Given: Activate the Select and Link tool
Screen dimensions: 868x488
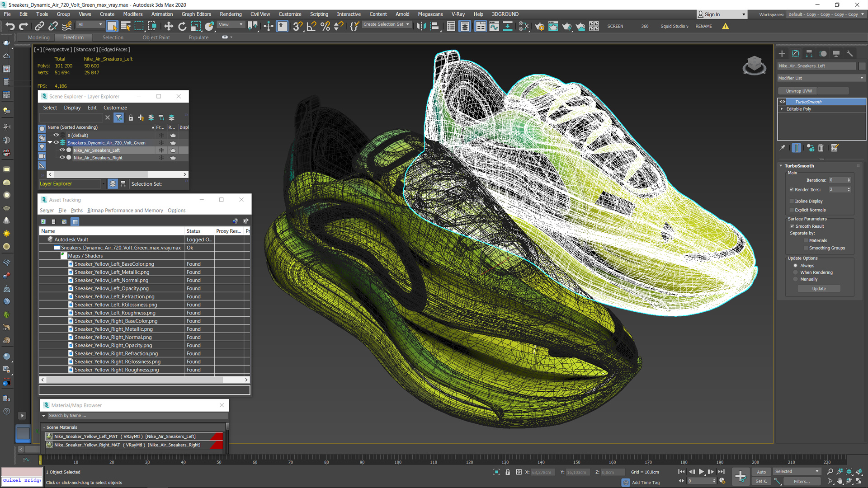Looking at the screenshot, I should pyautogui.click(x=39, y=26).
